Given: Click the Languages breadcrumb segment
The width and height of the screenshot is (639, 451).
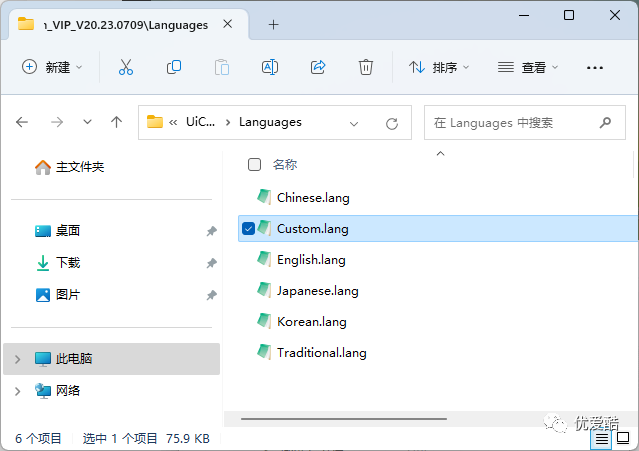Looking at the screenshot, I should [x=270, y=122].
